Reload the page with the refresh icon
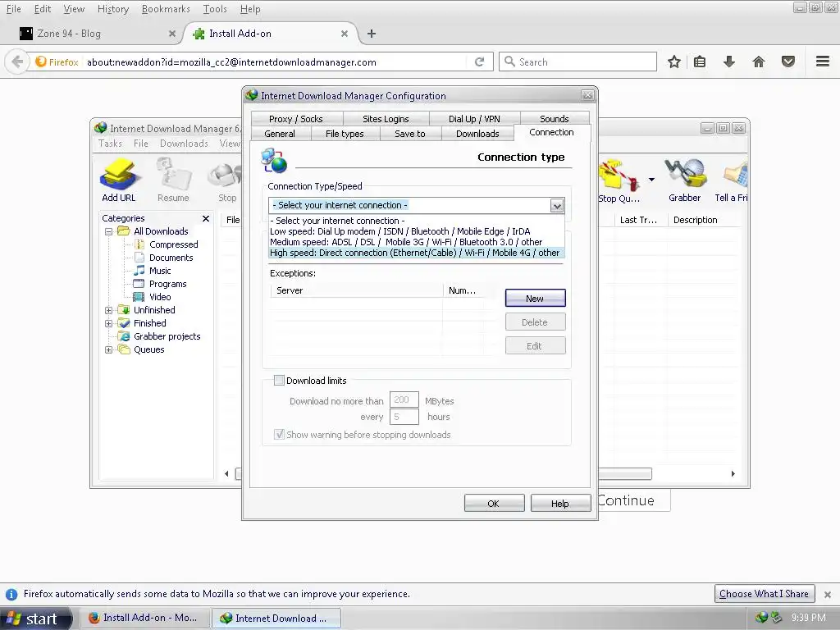The width and height of the screenshot is (840, 630). click(x=479, y=62)
